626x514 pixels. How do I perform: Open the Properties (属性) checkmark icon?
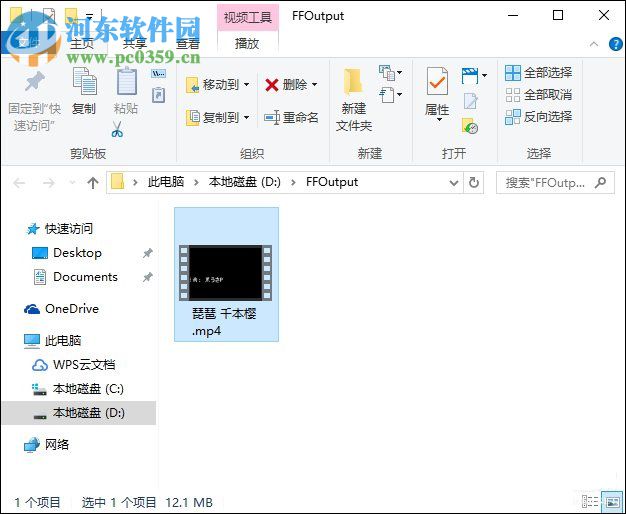pos(437,81)
